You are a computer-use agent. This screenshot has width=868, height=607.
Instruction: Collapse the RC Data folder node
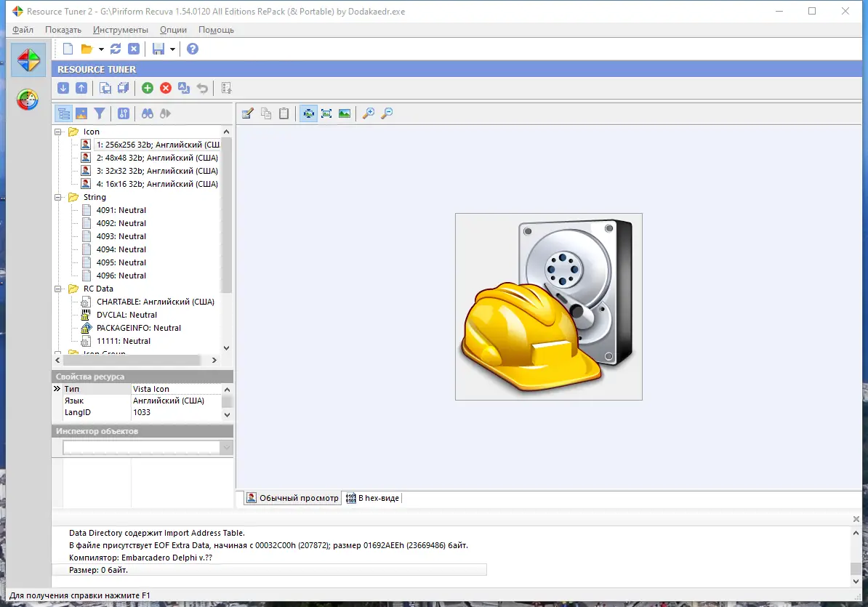[x=58, y=289]
